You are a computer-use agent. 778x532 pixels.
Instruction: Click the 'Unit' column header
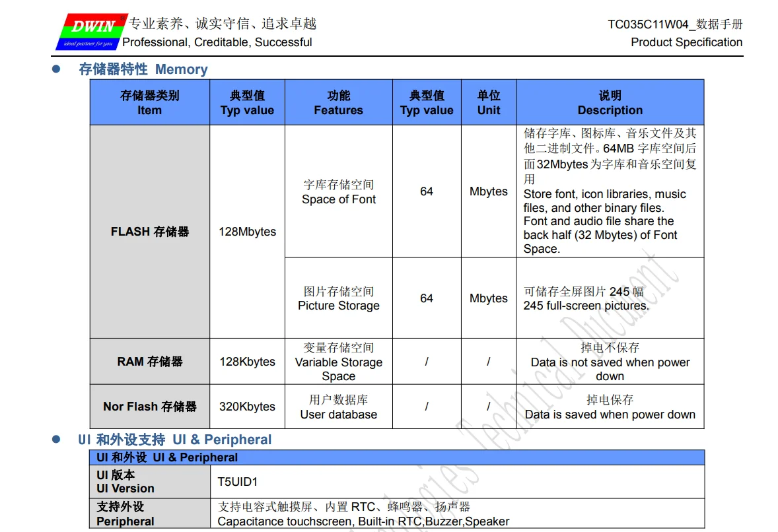[489, 102]
